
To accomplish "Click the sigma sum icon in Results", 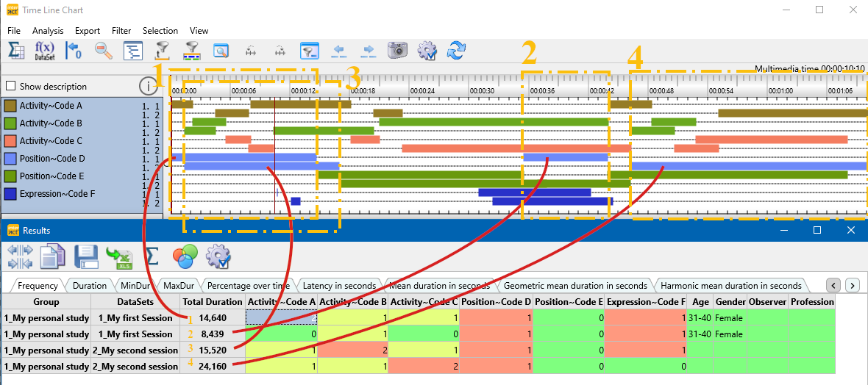I will (151, 256).
